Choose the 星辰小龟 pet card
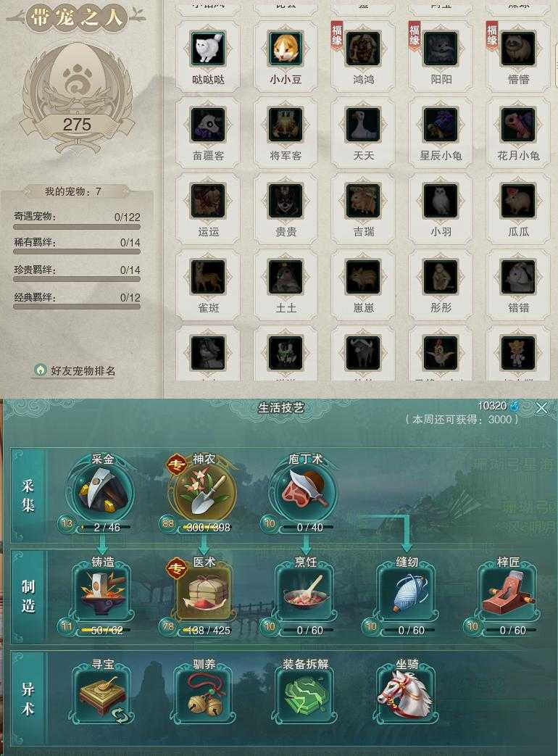 [x=441, y=132]
